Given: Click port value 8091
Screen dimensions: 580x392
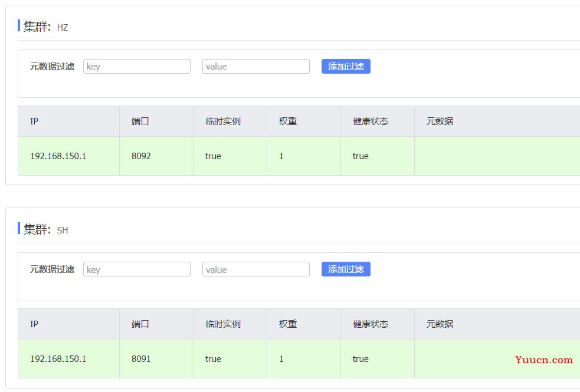Looking at the screenshot, I should coord(141,359).
